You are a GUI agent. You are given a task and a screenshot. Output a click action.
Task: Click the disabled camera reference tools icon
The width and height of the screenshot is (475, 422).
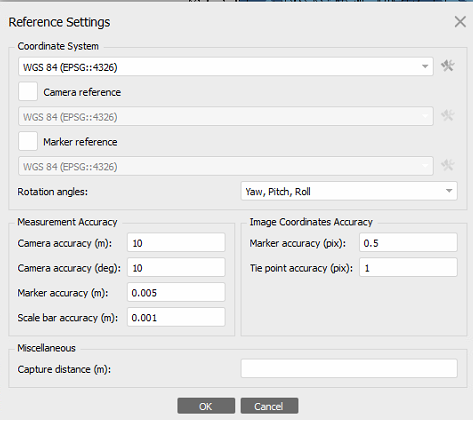(448, 116)
